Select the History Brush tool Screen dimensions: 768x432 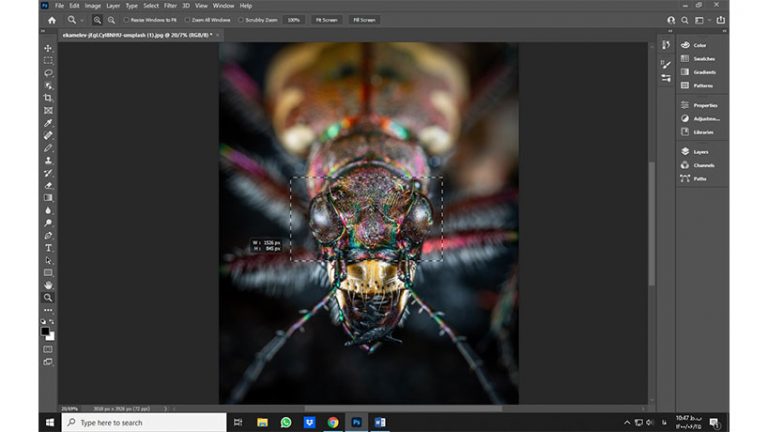coord(48,173)
